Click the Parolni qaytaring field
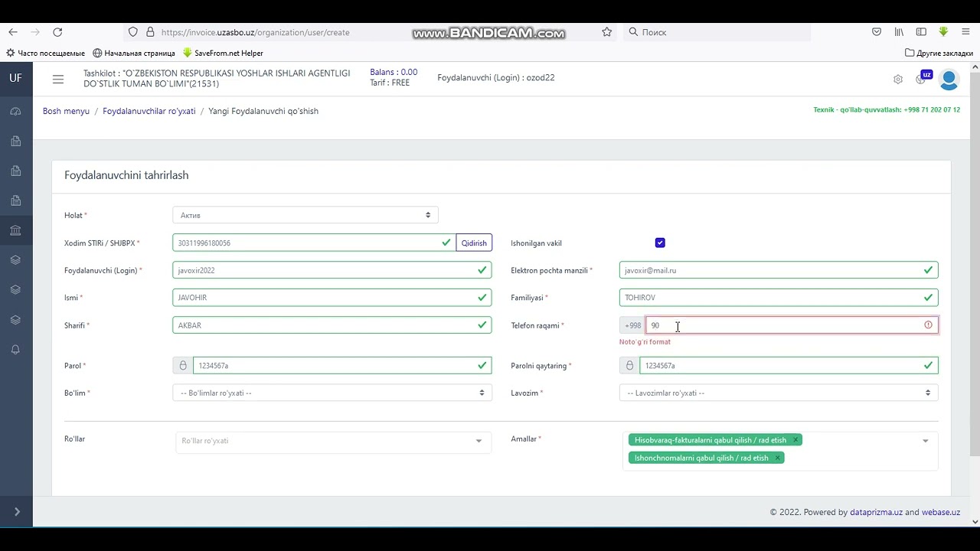Screen dimensions: 980x551 (x=789, y=366)
